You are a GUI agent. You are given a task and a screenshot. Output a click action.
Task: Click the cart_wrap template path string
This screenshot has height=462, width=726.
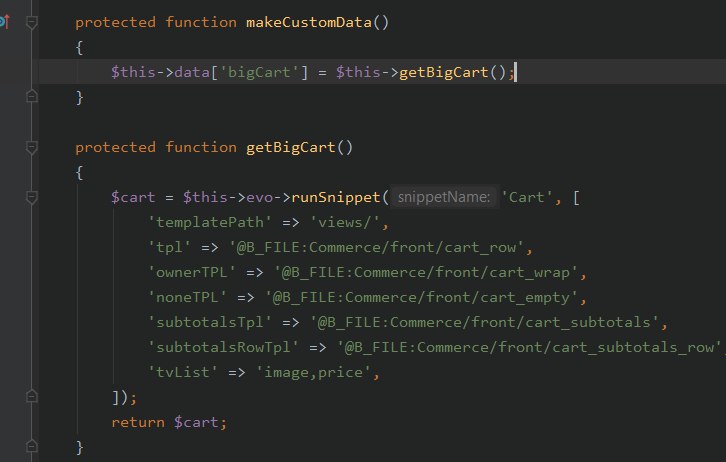click(x=426, y=272)
